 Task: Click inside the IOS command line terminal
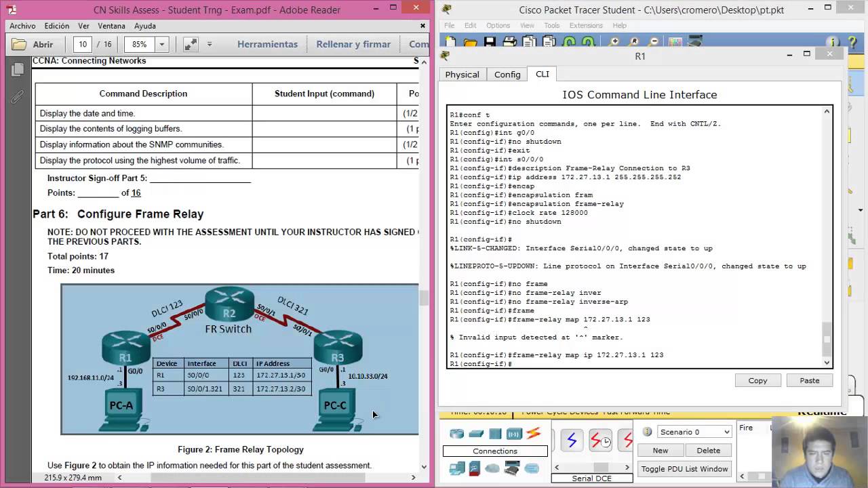(x=634, y=237)
